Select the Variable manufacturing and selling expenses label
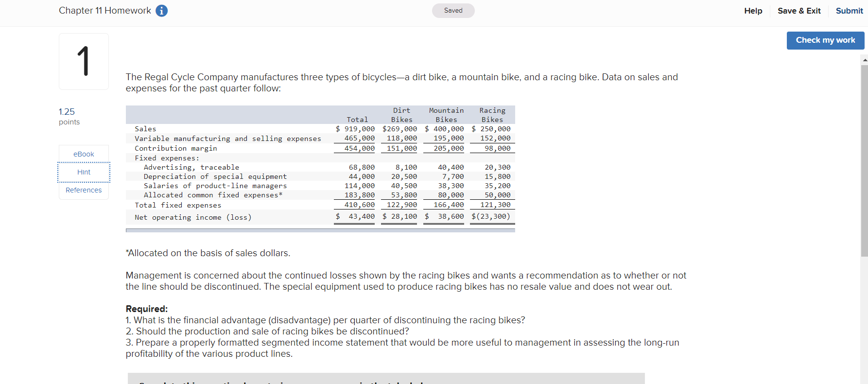 pos(228,139)
